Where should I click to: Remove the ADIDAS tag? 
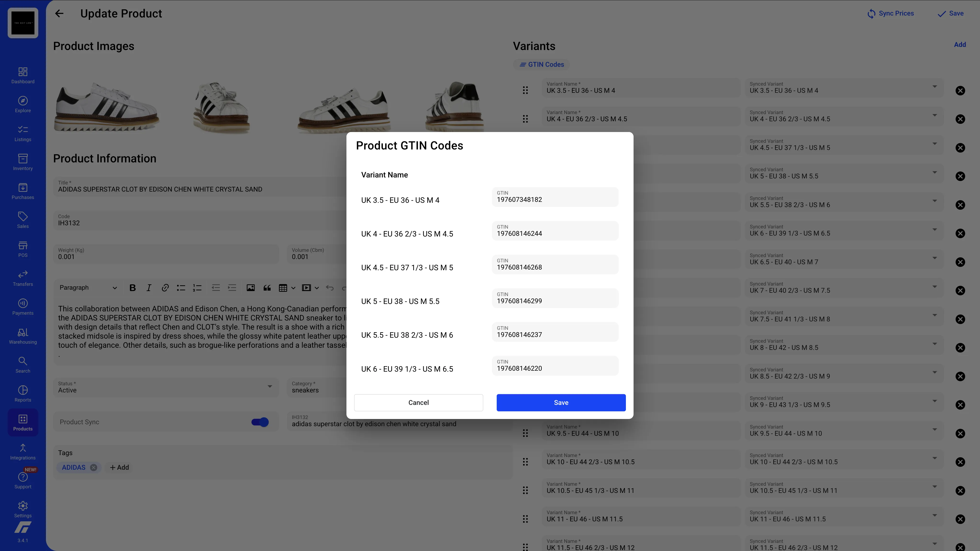click(94, 467)
